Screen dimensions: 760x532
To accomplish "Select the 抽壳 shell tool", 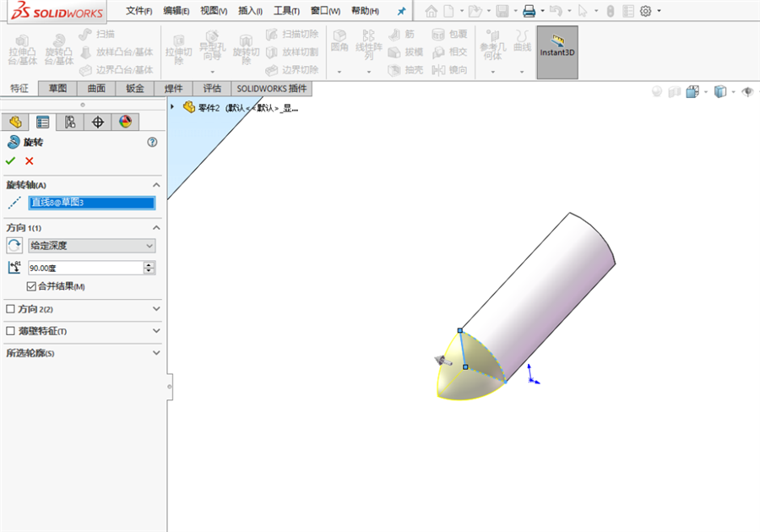I will click(x=405, y=70).
